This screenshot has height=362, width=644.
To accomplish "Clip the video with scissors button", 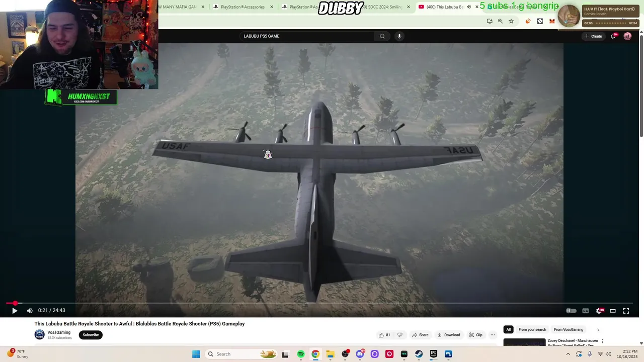I will coord(475,335).
